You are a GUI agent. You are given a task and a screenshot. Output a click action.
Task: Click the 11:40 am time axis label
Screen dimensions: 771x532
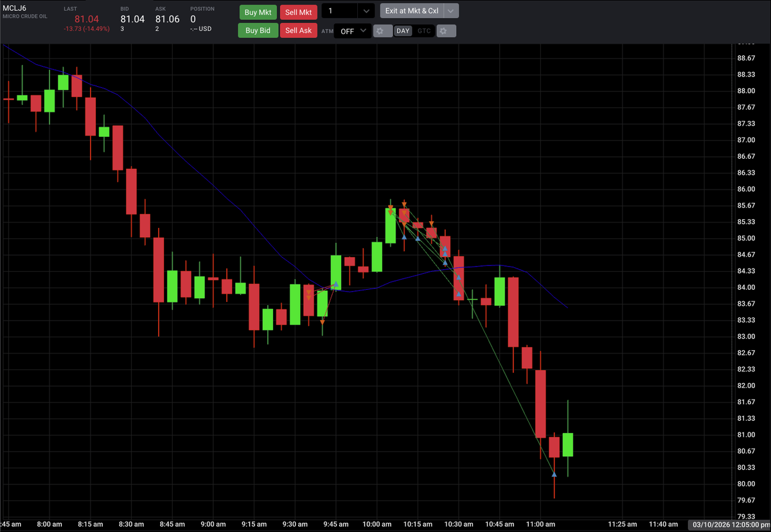point(664,524)
